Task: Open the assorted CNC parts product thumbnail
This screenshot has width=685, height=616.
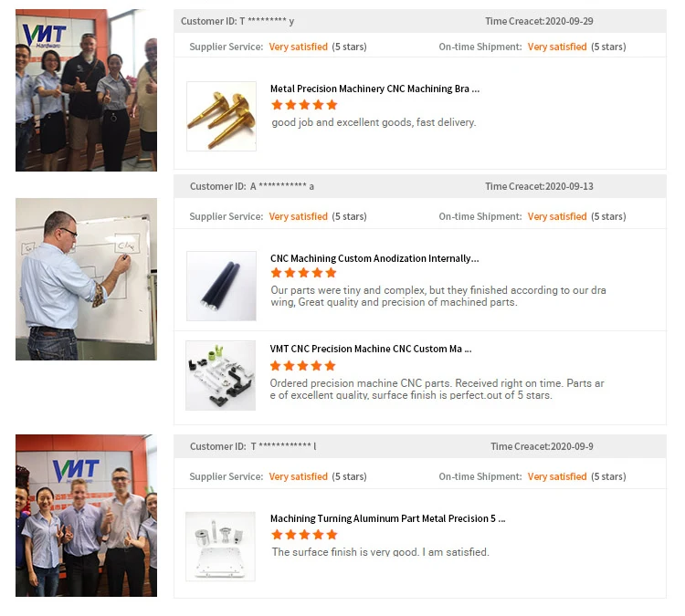Action: (221, 375)
